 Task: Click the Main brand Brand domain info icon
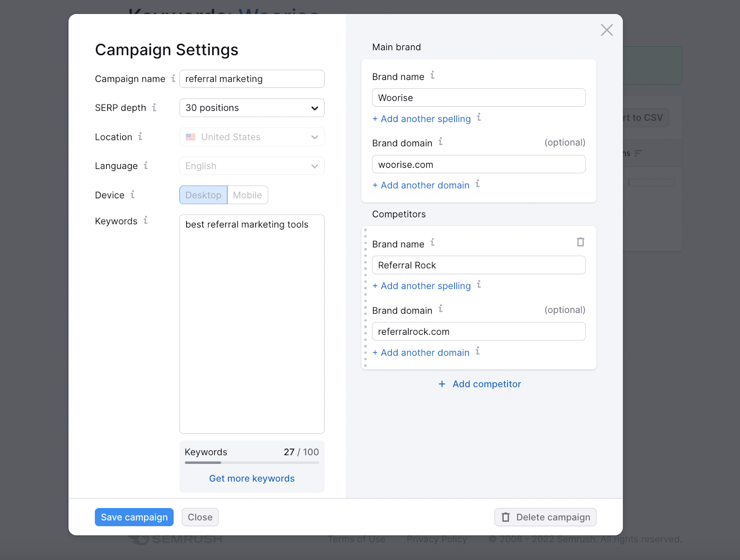coord(441,142)
